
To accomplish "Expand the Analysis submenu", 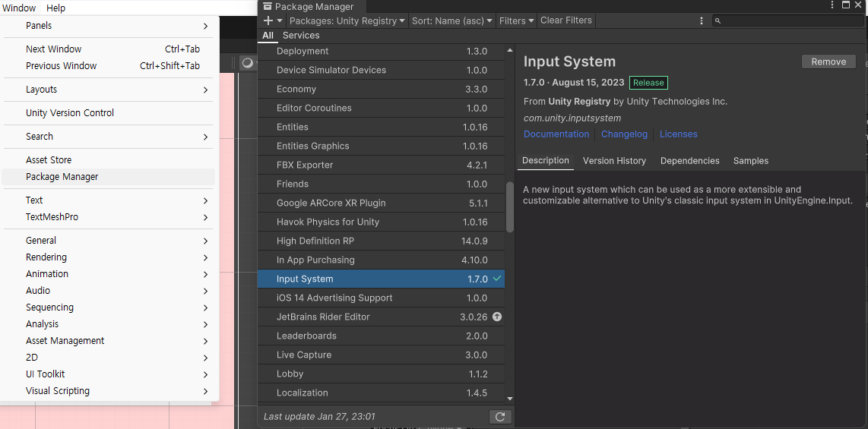I will pyautogui.click(x=109, y=324).
